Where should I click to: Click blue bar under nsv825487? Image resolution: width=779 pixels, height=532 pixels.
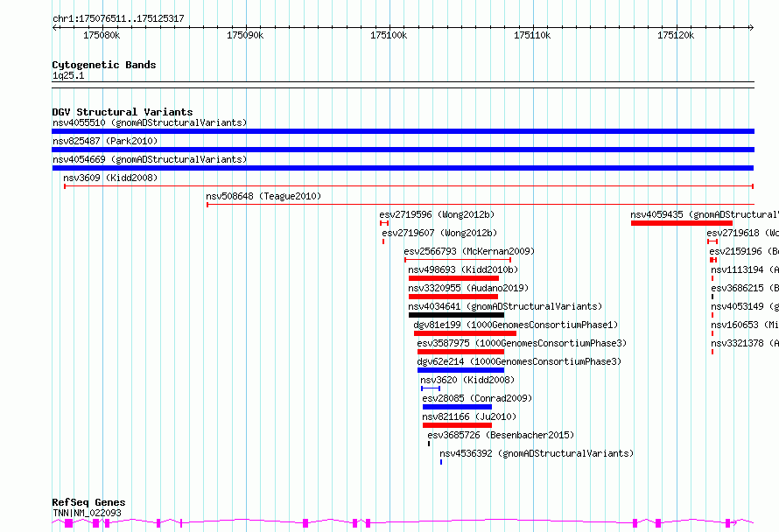403,150
